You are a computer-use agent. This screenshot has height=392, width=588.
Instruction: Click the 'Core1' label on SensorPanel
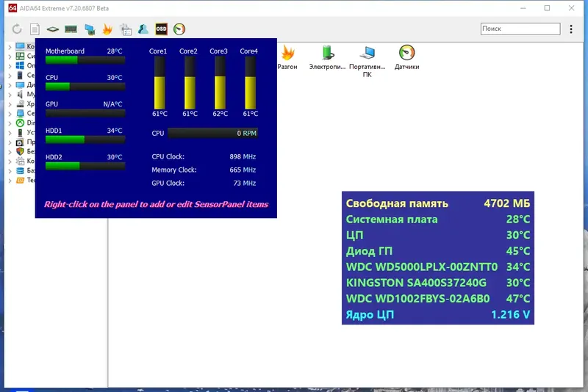click(158, 51)
